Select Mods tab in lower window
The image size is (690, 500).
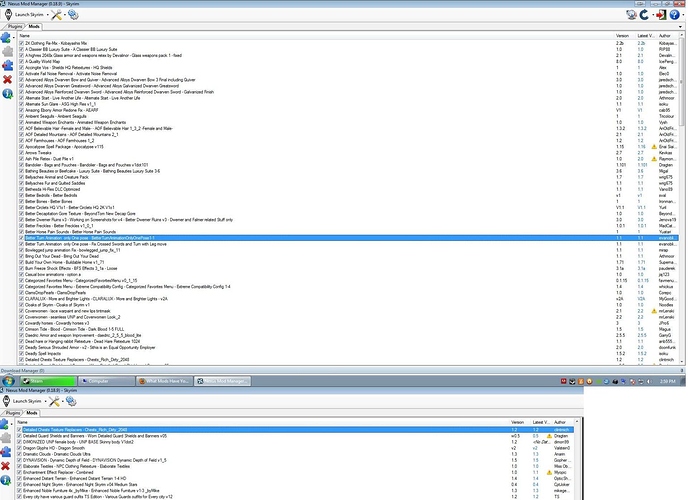click(32, 413)
